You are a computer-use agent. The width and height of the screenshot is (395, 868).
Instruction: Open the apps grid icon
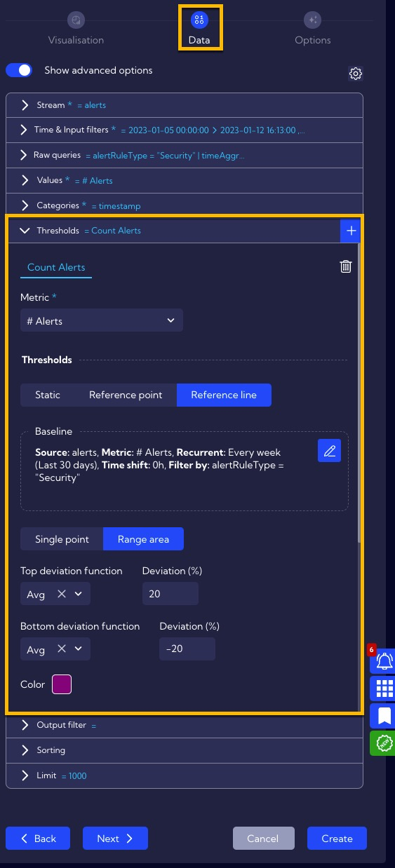tap(384, 689)
